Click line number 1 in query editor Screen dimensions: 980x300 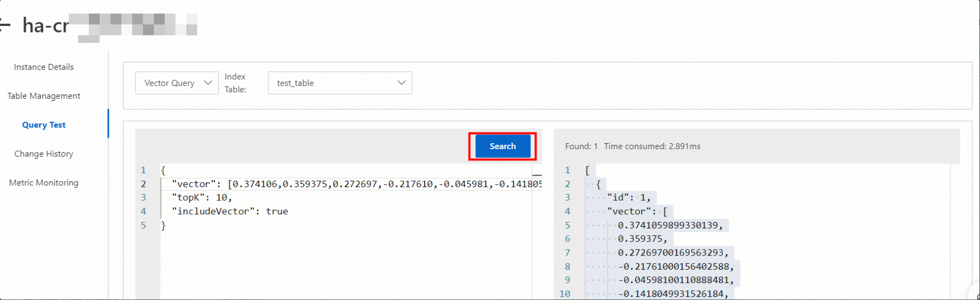point(144,170)
